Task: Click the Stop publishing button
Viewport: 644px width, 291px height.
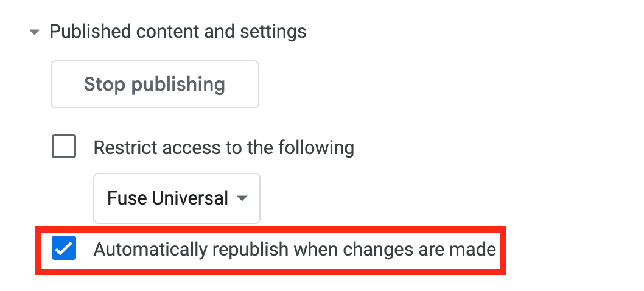Action: [x=155, y=84]
